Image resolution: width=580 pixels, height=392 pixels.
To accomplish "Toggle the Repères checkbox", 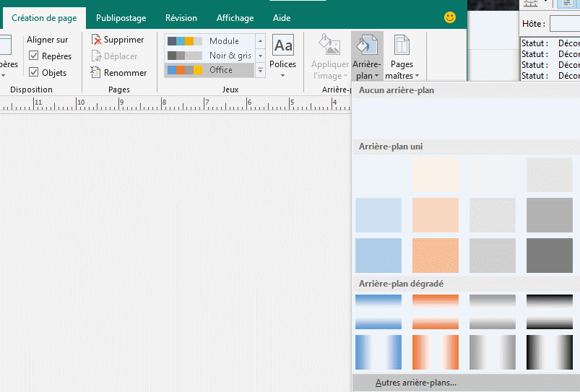I will click(x=33, y=56).
